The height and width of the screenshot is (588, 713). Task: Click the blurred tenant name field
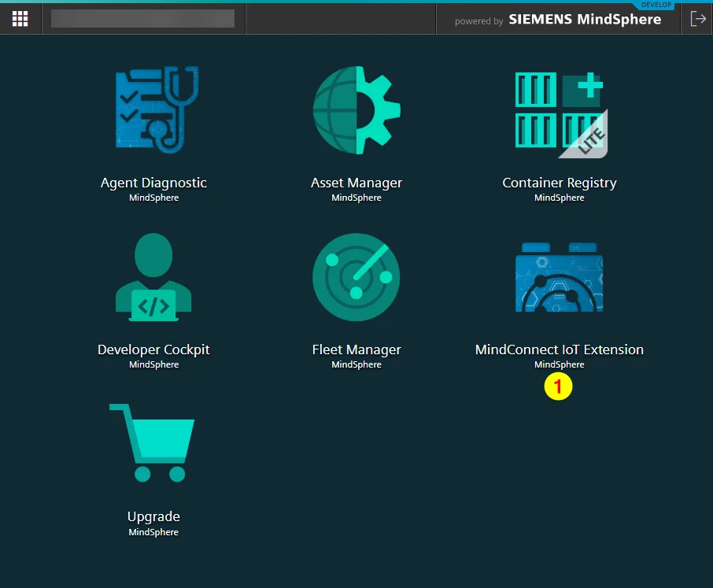(x=142, y=19)
